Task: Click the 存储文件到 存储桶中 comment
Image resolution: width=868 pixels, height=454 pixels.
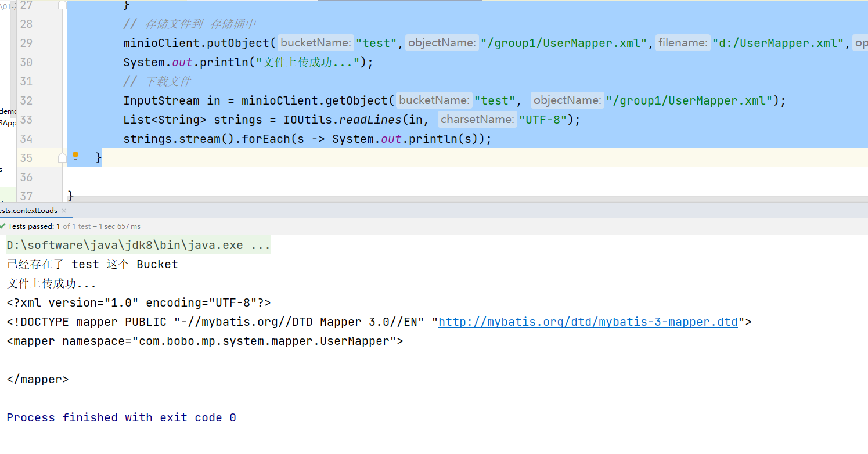Action: tap(190, 24)
